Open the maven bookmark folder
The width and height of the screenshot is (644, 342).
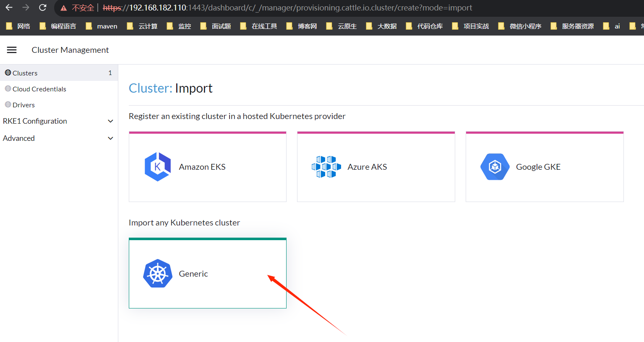(101, 26)
